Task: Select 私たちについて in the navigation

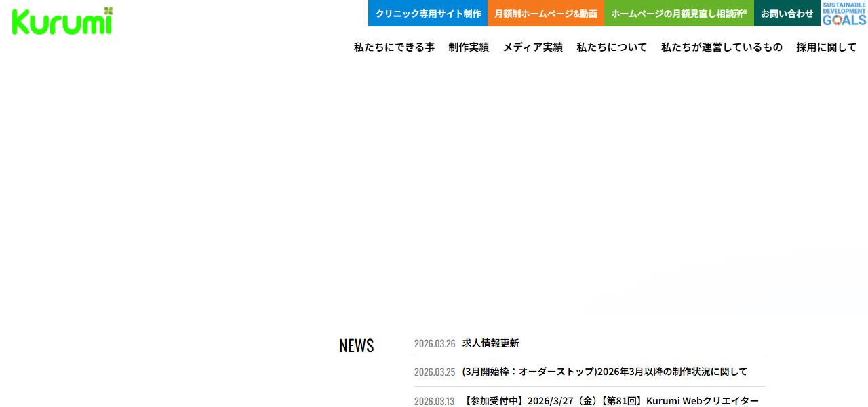Action: [x=611, y=47]
